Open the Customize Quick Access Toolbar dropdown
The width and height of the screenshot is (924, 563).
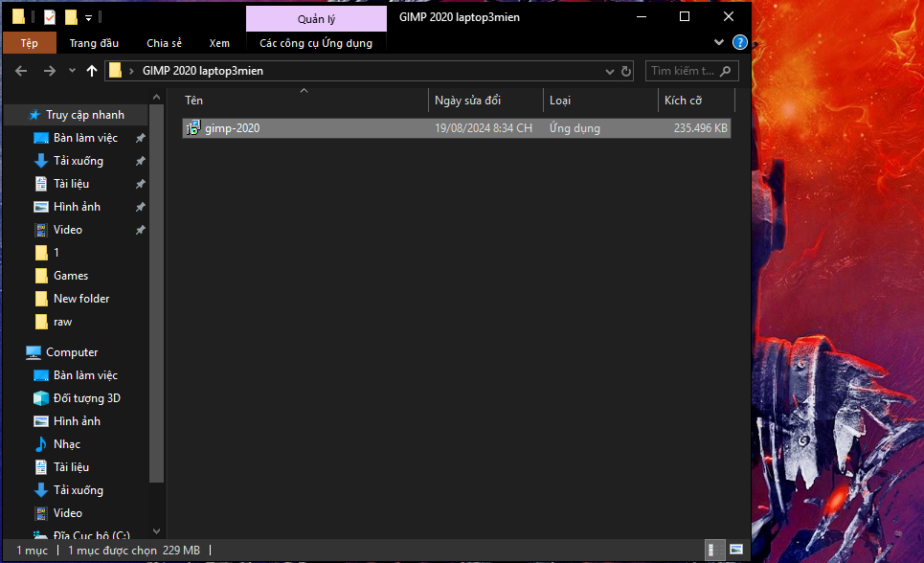coord(89,17)
